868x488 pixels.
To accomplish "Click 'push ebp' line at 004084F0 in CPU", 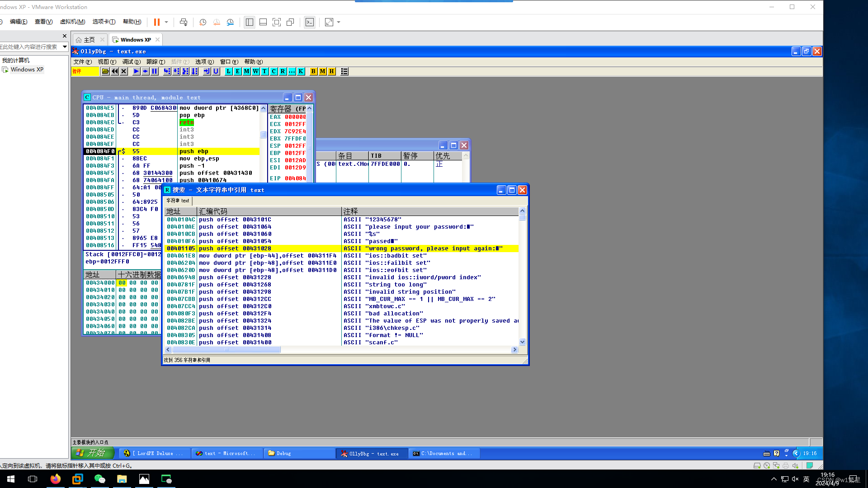I will click(x=172, y=151).
